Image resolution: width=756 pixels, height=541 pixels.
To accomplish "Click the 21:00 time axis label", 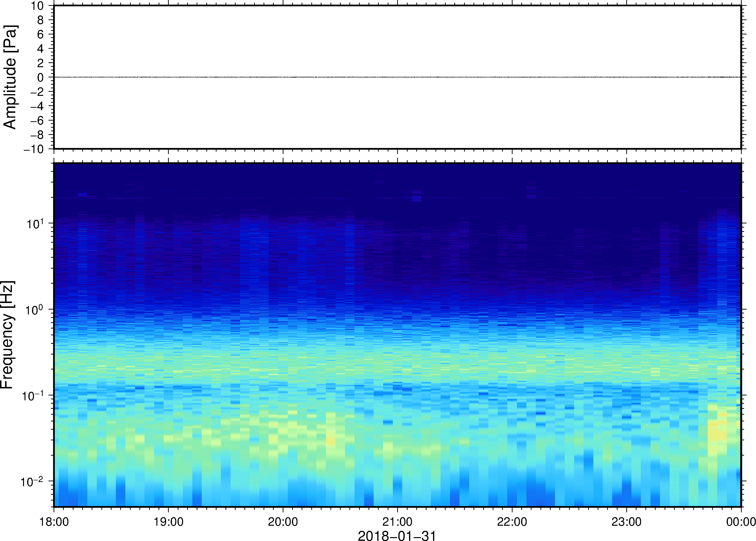I will point(397,522).
